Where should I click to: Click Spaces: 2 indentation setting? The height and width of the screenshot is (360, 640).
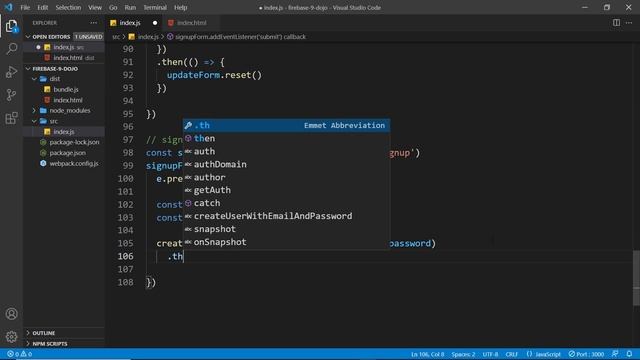(x=463, y=354)
